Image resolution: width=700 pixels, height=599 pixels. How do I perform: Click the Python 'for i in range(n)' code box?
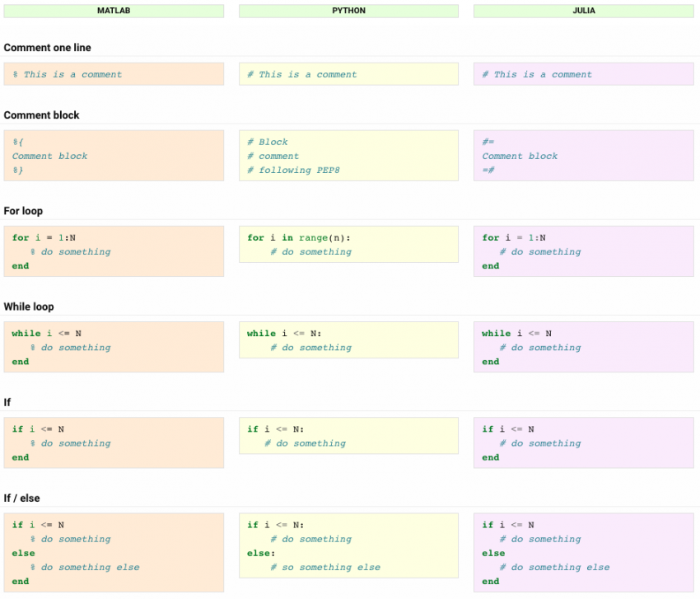coord(348,245)
